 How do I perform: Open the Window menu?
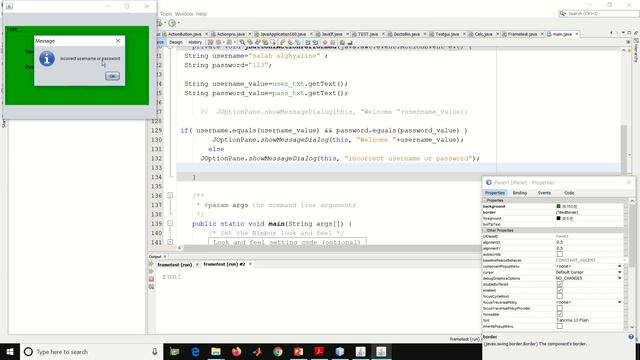[184, 14]
